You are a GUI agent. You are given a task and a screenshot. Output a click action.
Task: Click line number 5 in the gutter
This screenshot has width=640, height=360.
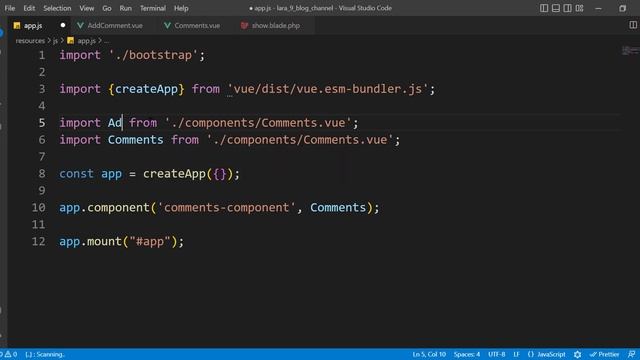pyautogui.click(x=42, y=123)
